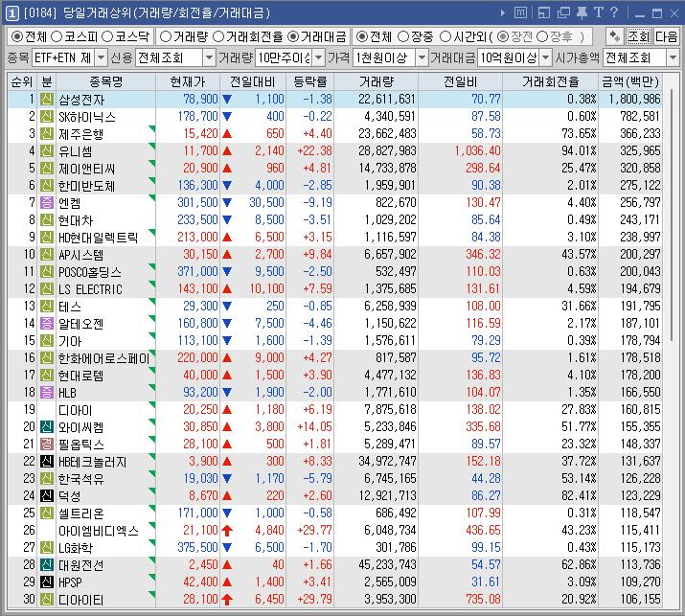Open the 가격 1천원이상 dropdown
This screenshot has width=685, height=616.
(422, 57)
